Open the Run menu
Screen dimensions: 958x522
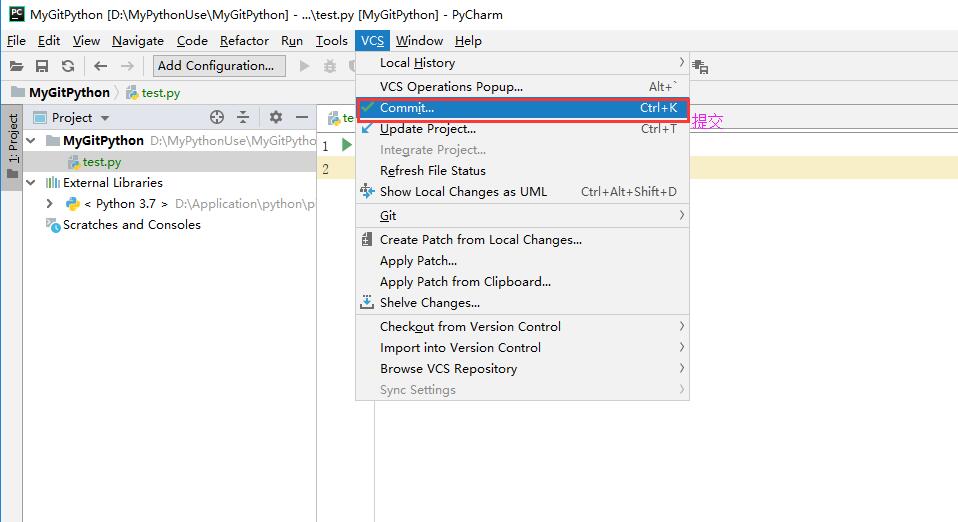292,40
